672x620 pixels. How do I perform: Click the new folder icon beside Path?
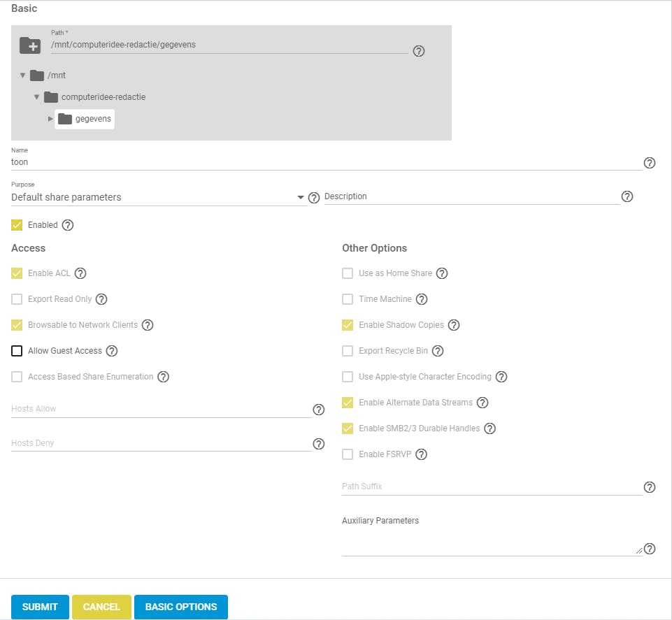(x=30, y=45)
